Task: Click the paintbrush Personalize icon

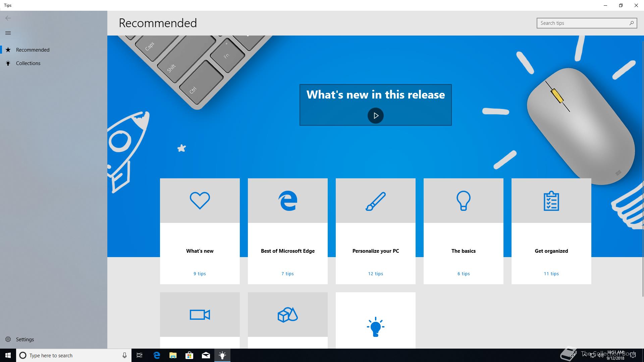Action: tap(376, 201)
